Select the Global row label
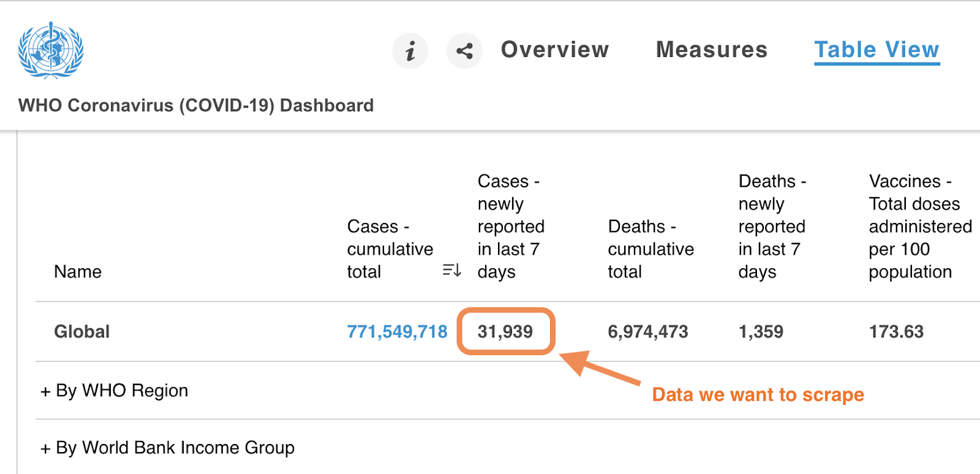980x474 pixels. tap(82, 332)
